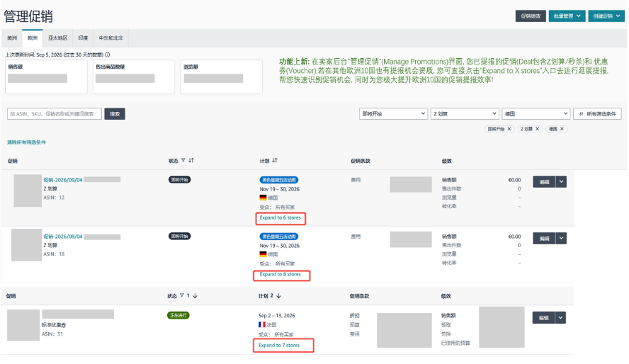The height and width of the screenshot is (364, 629).
Task: Click the Expand to 8 stores link
Action: point(280,275)
